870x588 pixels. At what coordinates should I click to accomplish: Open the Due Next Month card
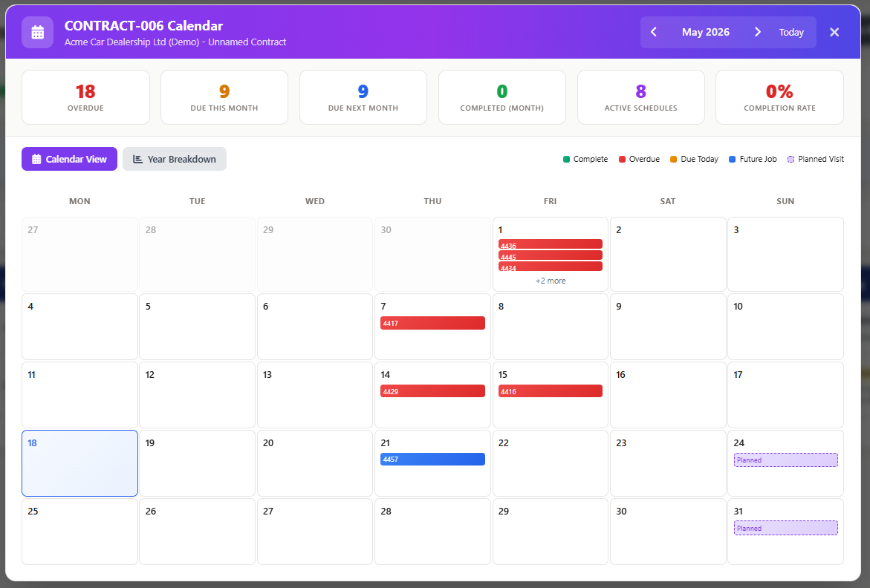click(x=363, y=97)
